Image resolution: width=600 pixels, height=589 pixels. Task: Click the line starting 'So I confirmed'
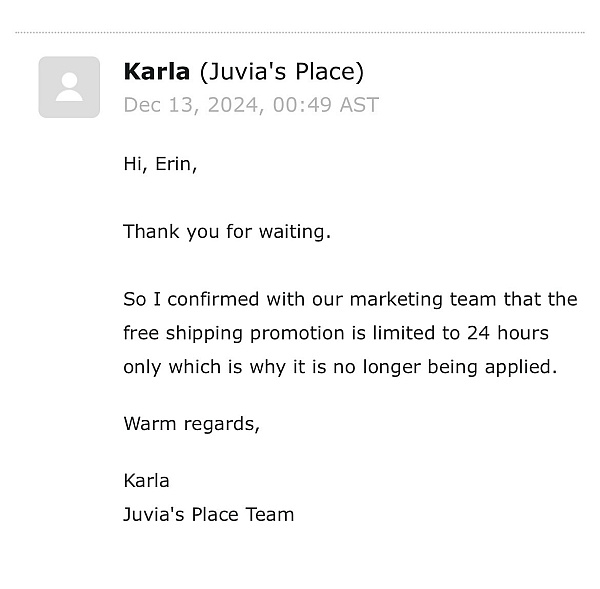(351, 300)
